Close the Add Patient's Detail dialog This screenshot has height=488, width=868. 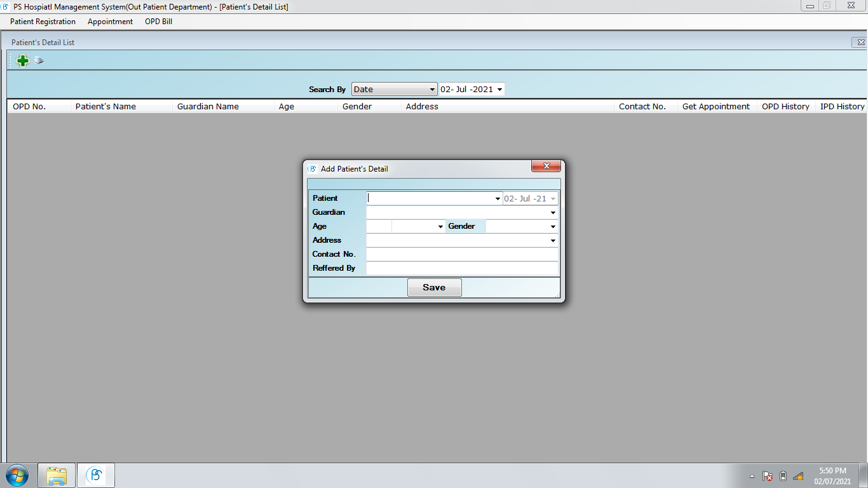(546, 166)
